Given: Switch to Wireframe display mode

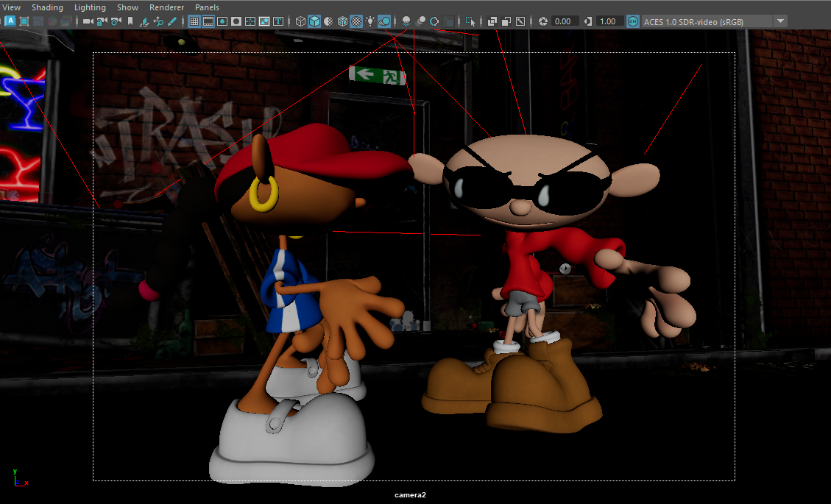Looking at the screenshot, I should click(300, 21).
